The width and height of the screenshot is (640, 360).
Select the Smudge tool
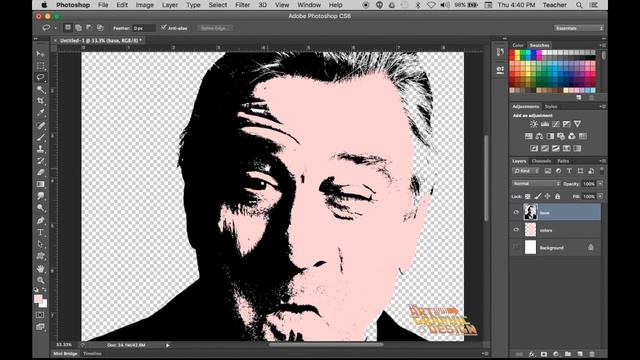coord(40,196)
